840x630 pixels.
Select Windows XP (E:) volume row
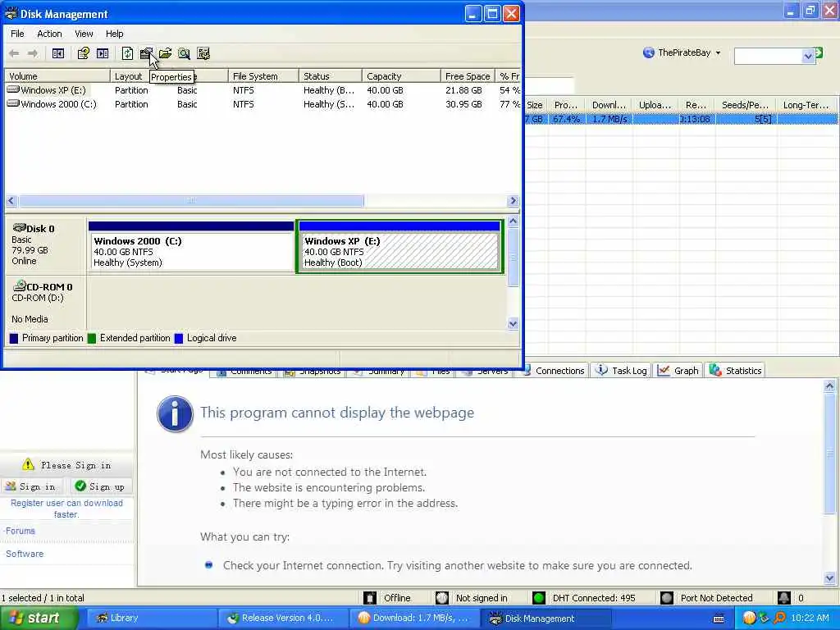click(262, 90)
